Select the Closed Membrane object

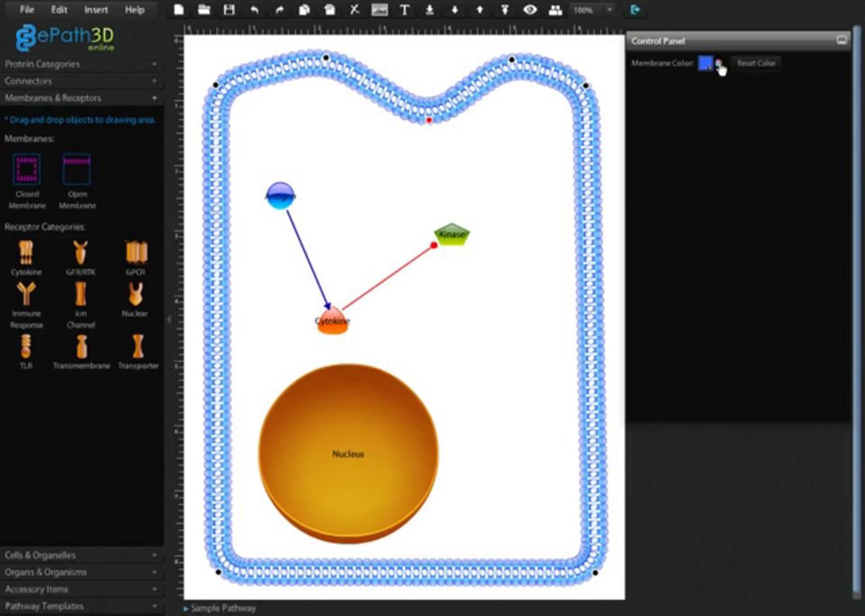[26, 181]
